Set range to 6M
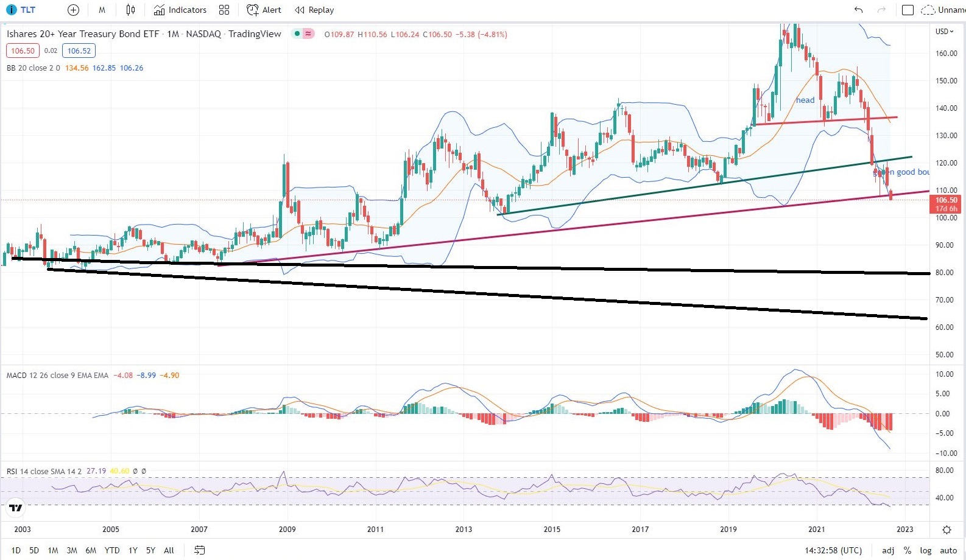 91,550
